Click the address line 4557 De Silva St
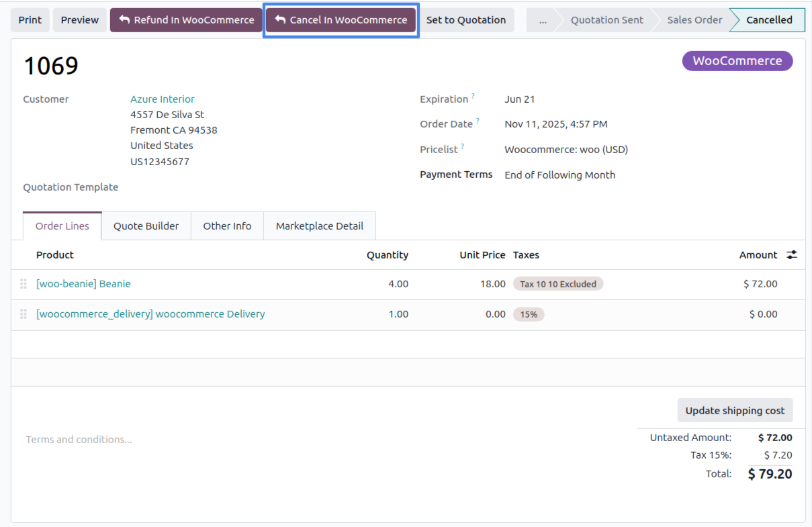This screenshot has width=812, height=527. click(167, 115)
